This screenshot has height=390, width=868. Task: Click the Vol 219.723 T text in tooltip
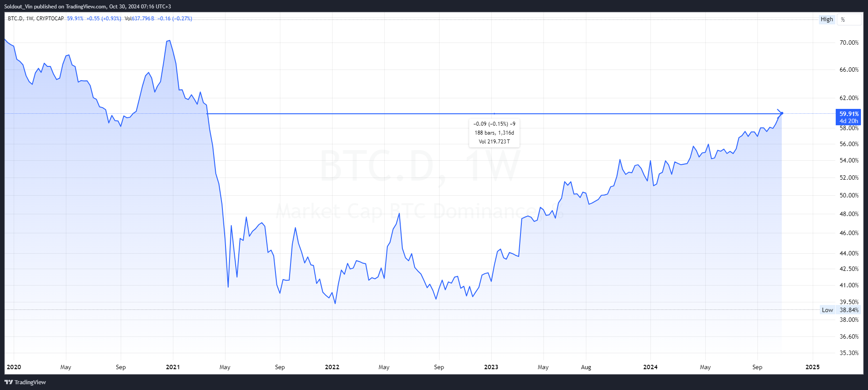coord(494,142)
